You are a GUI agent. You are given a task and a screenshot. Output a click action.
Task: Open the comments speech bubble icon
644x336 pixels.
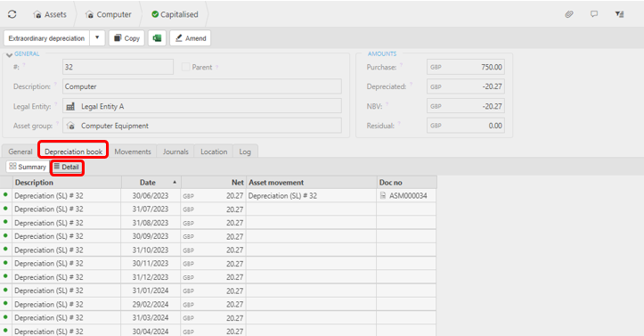tap(594, 14)
